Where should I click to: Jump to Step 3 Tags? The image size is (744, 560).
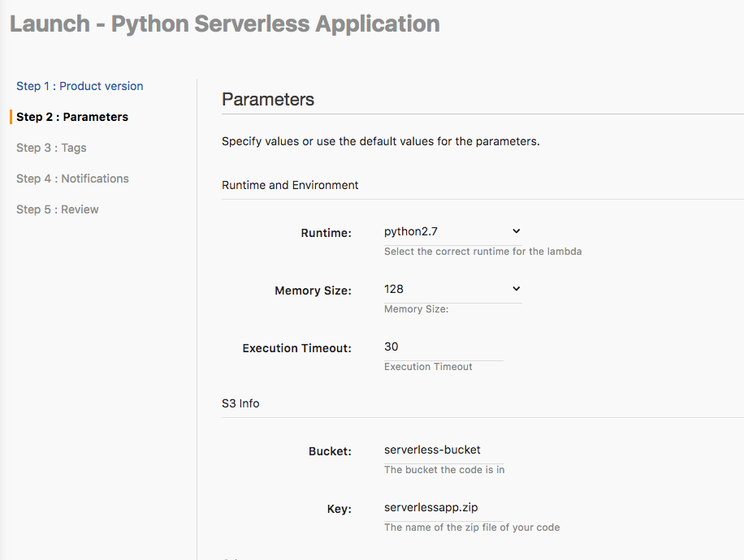51,148
